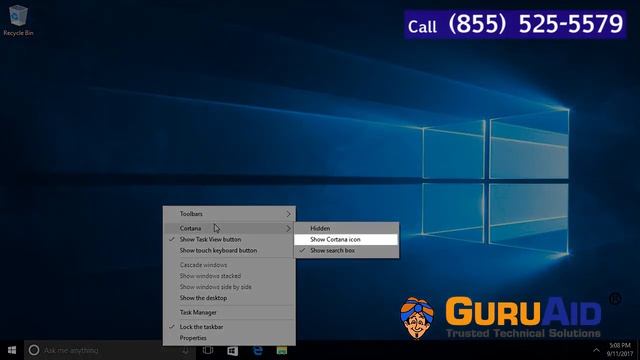Select Show the desktop
640x360 pixels.
tap(229, 298)
